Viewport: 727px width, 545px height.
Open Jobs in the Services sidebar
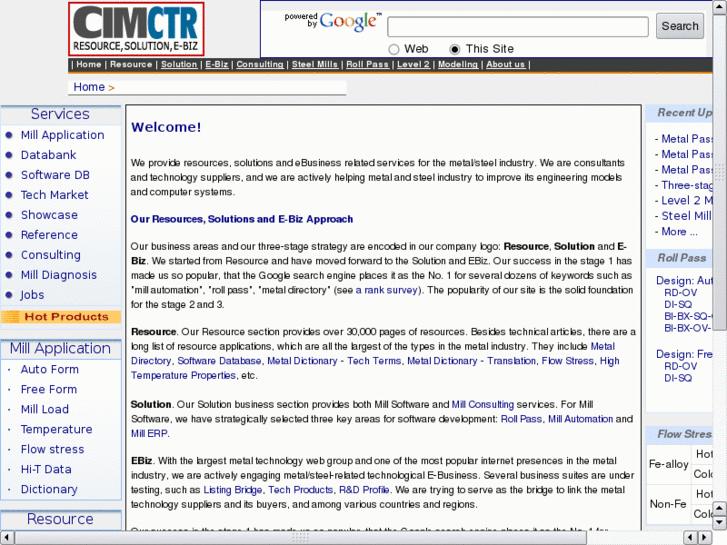click(x=32, y=295)
